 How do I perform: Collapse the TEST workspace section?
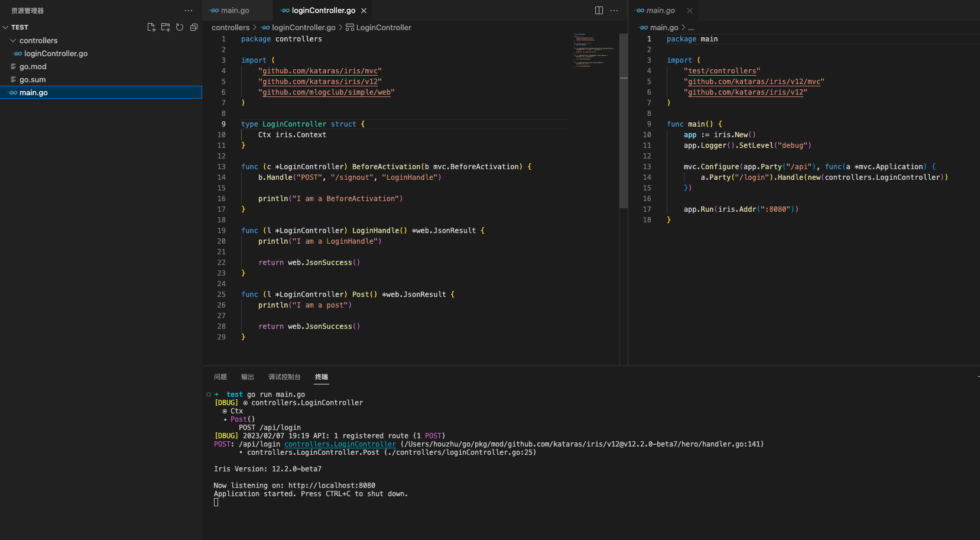click(6, 27)
